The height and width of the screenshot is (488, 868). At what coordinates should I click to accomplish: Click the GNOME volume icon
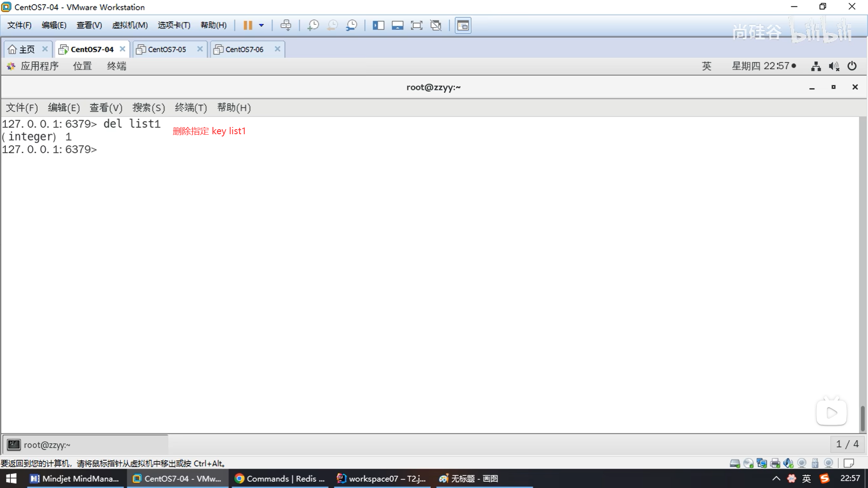[x=834, y=66]
